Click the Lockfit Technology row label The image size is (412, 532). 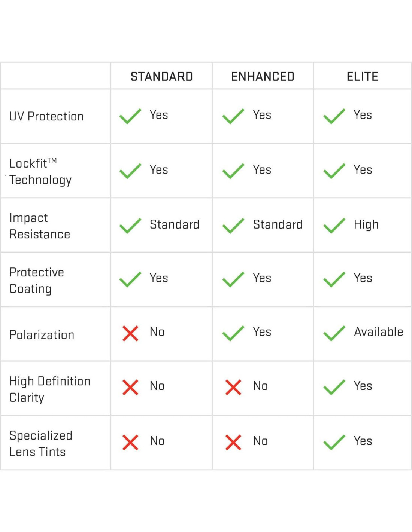pos(40,171)
